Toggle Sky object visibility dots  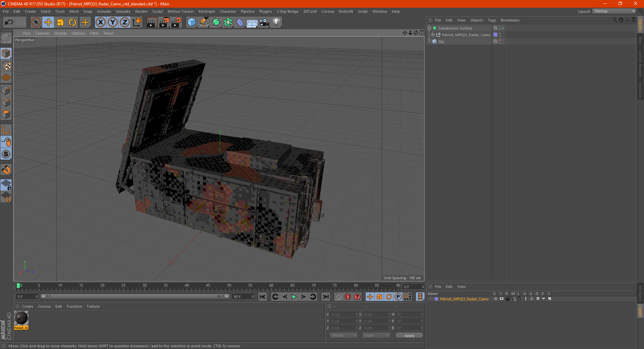500,42
